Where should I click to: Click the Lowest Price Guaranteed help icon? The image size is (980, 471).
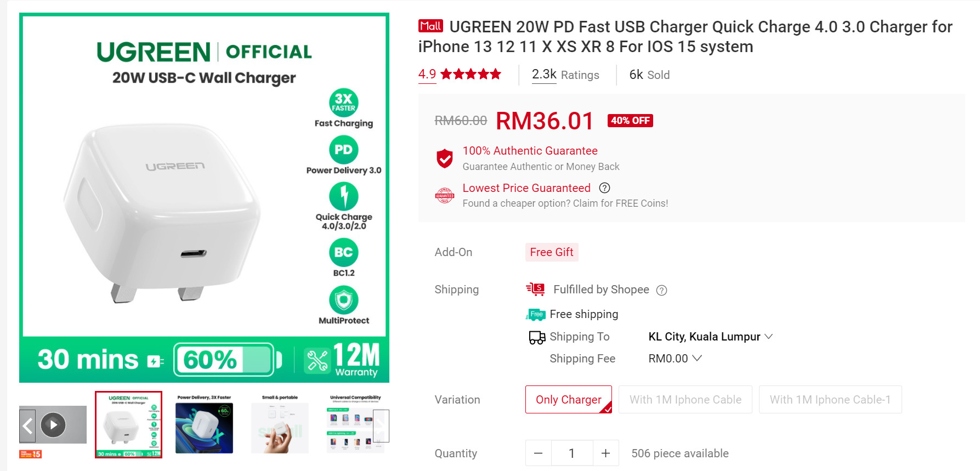[604, 188]
